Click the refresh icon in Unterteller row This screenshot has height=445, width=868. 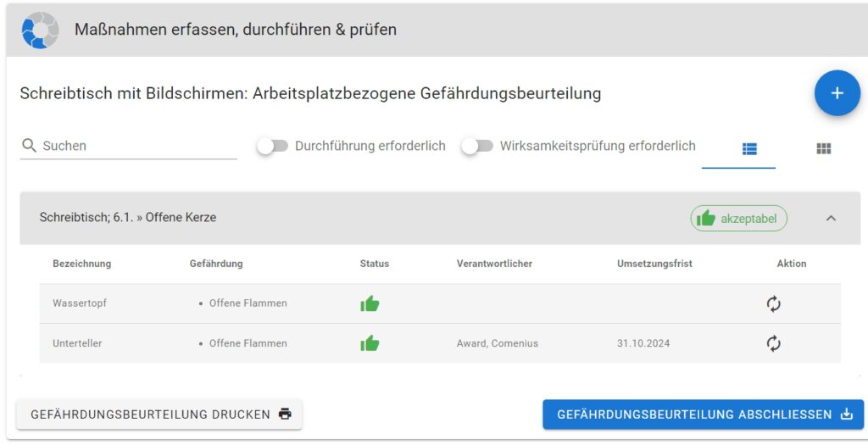[773, 343]
